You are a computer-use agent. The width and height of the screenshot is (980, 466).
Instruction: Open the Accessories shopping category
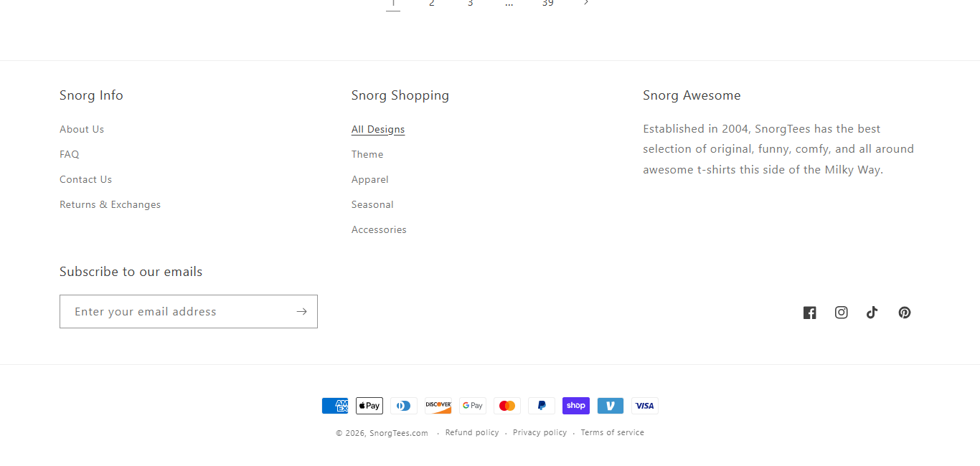pos(379,229)
